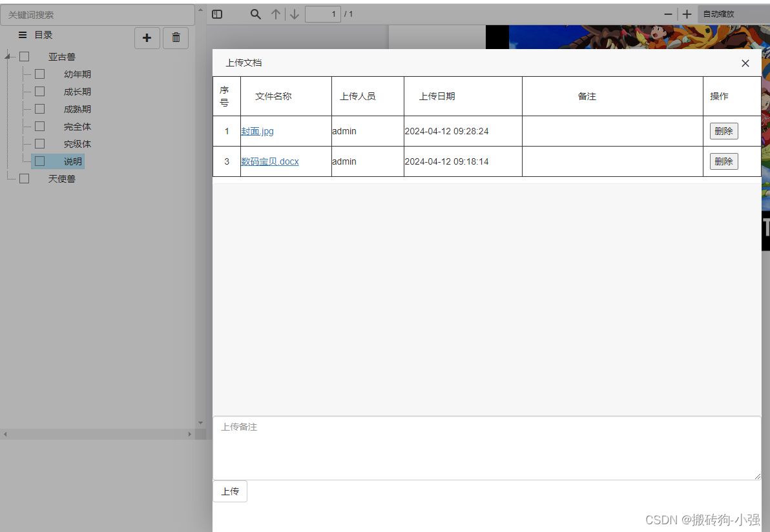Image resolution: width=770 pixels, height=532 pixels.
Task: Click 删除 for 封面.jpg row
Action: [724, 131]
